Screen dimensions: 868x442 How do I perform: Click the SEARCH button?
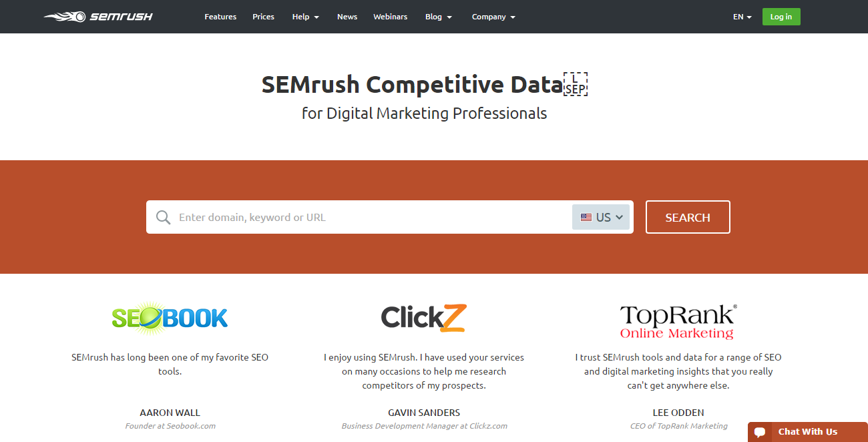click(688, 217)
